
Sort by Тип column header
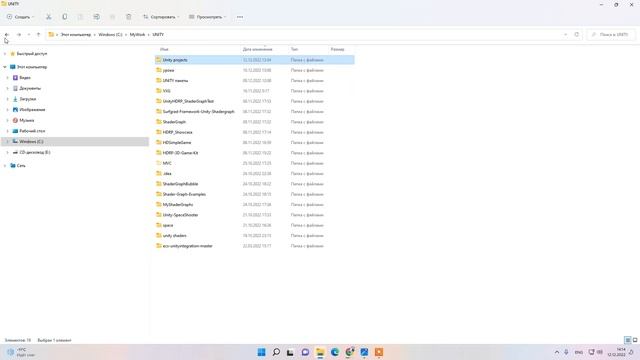click(x=294, y=49)
